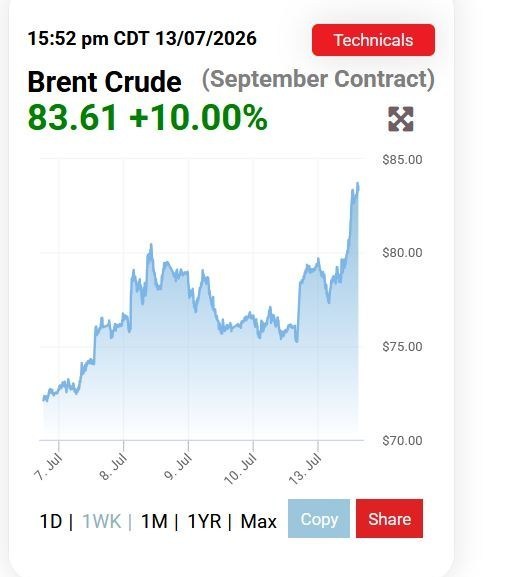The height and width of the screenshot is (577, 513).
Task: Click the +10.00% change figure
Action: coord(198,118)
